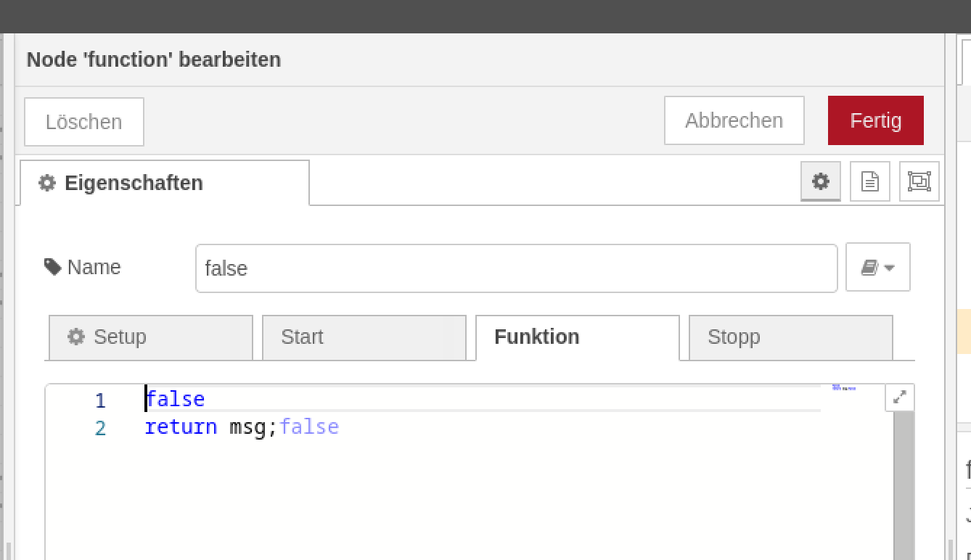
Task: Open node properties gear icon
Action: 820,181
